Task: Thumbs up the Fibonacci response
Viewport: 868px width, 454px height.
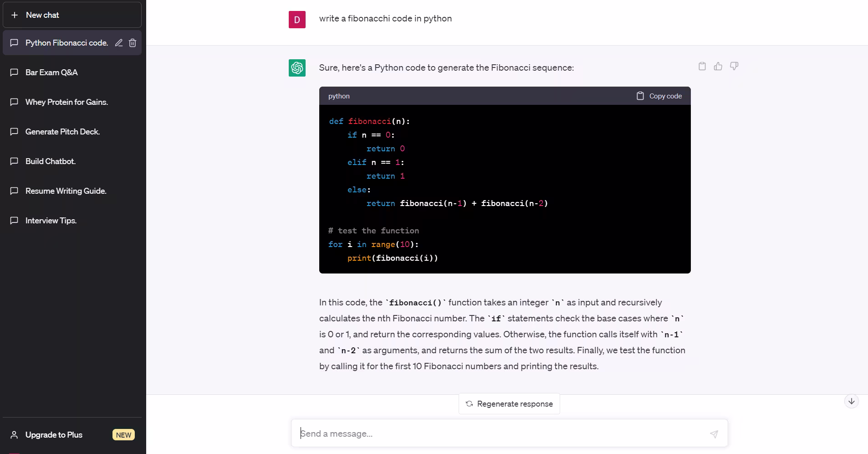Action: [718, 67]
